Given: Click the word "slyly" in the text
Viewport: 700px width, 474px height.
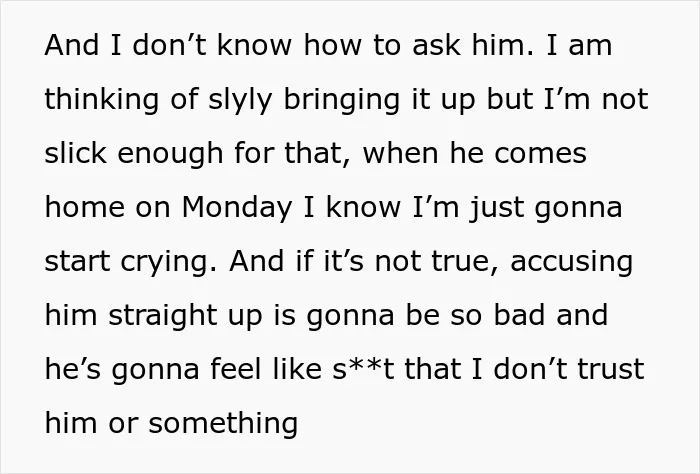Looking at the screenshot, I should [240, 99].
